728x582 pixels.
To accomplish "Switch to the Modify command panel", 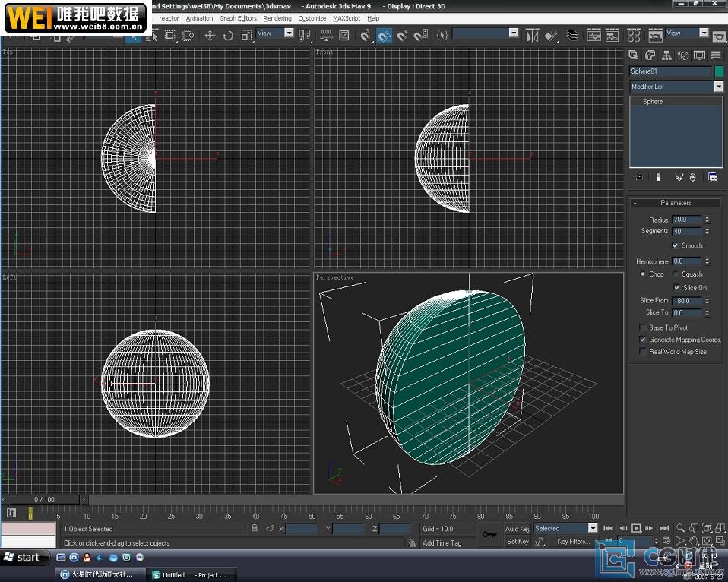I will click(x=650, y=55).
